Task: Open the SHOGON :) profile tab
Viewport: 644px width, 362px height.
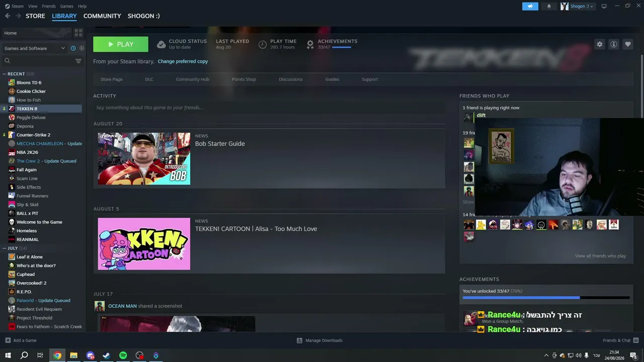Action: click(x=144, y=16)
